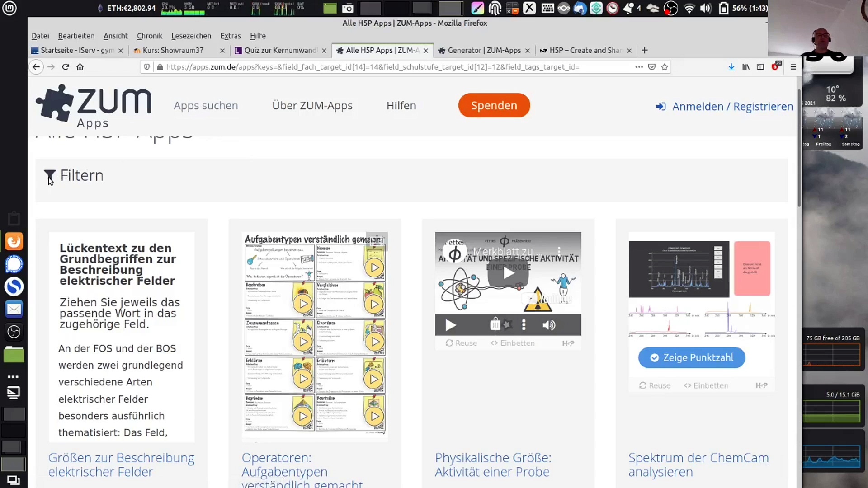This screenshot has width=868, height=488.
Task: Click the orange Spenden button
Action: [494, 105]
